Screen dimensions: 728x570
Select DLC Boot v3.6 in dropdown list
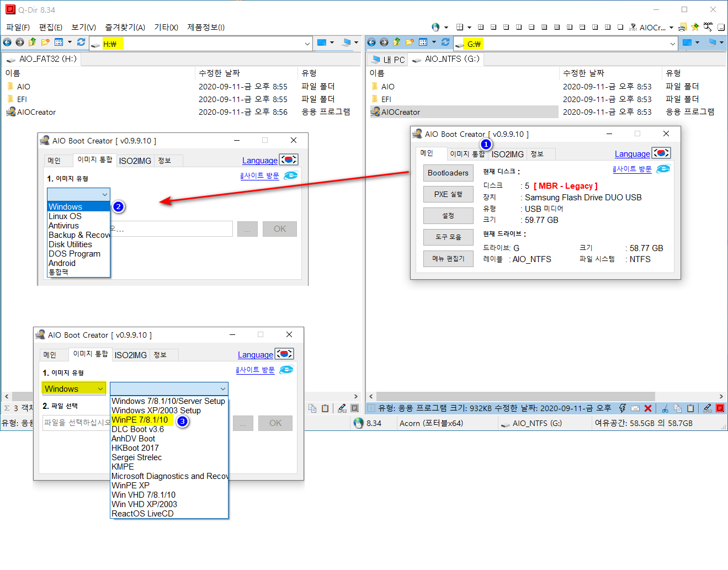tap(169, 429)
